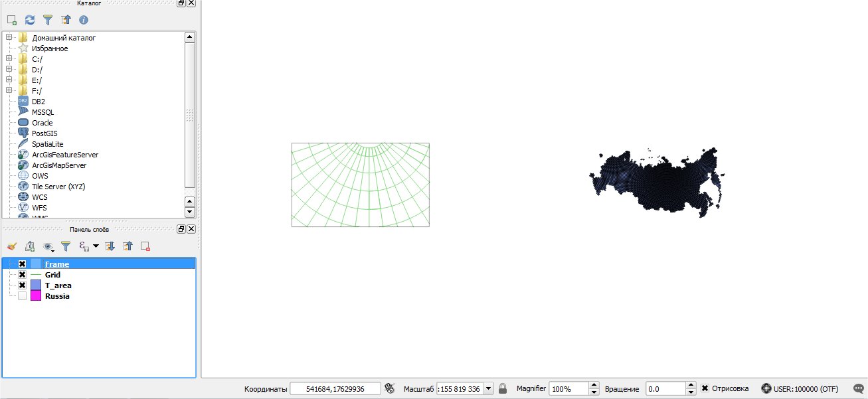Select the Russia layer name

point(57,296)
